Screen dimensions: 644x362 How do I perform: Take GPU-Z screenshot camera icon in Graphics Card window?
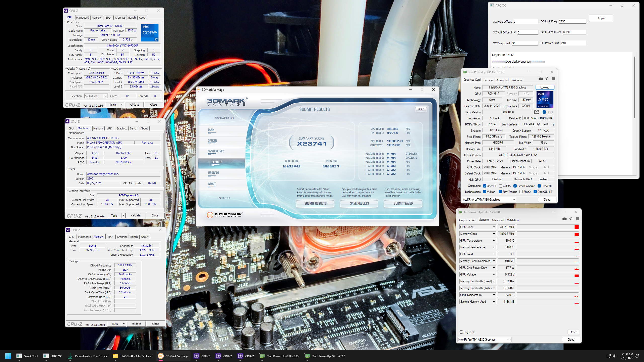[540, 79]
